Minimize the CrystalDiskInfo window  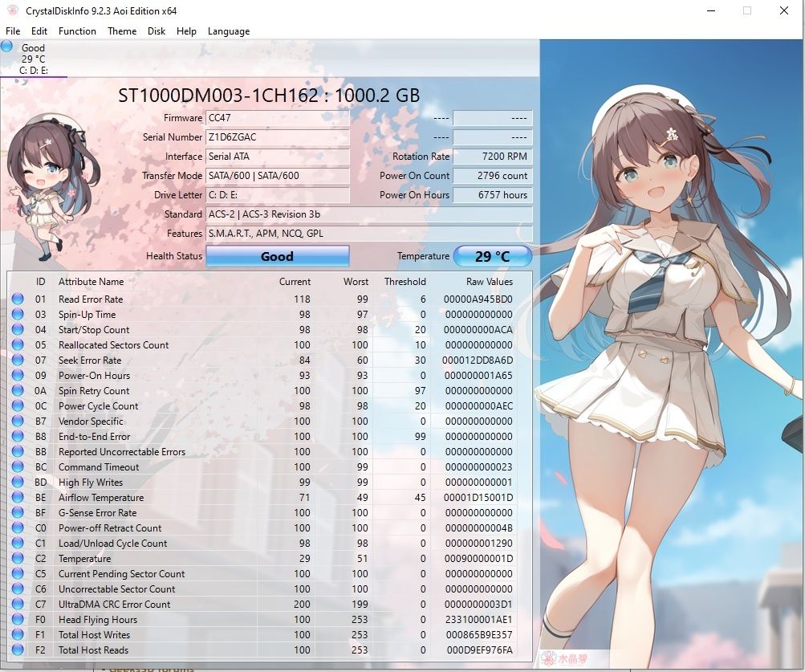pyautogui.click(x=711, y=10)
